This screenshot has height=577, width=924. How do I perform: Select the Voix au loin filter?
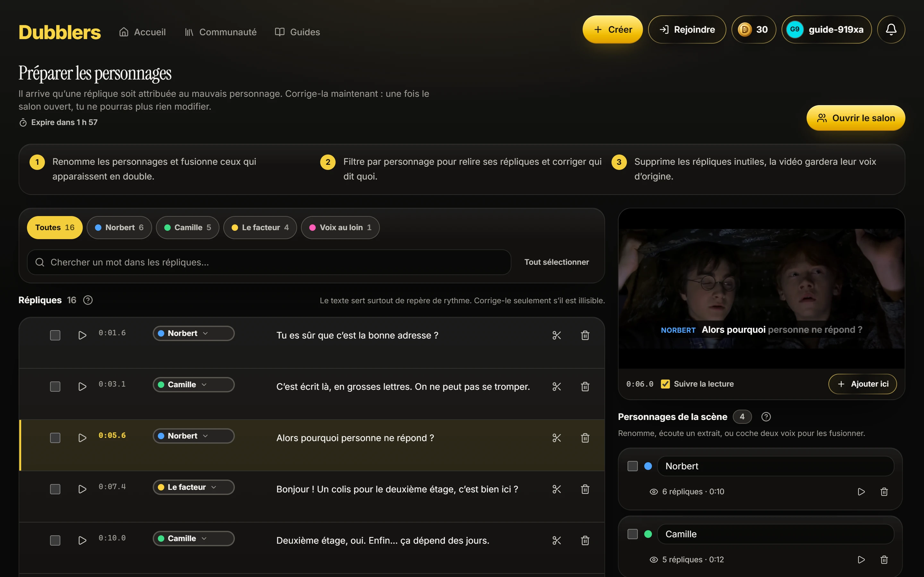(x=340, y=228)
